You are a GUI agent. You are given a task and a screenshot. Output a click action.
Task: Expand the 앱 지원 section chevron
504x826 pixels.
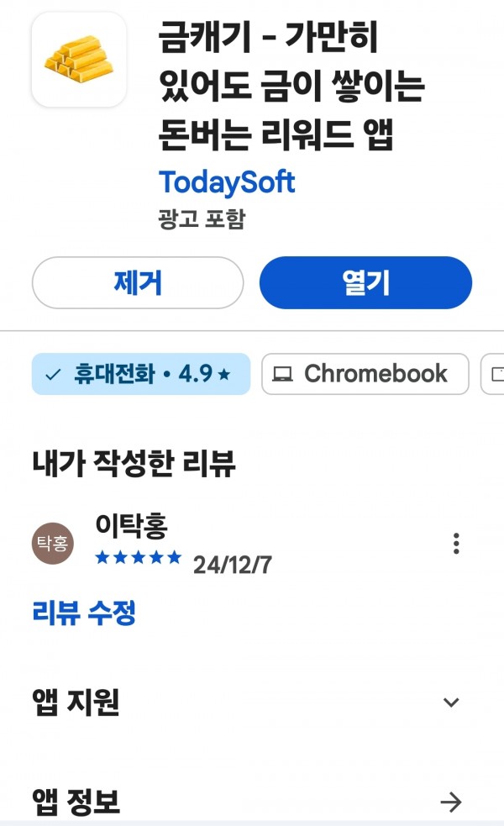point(451,702)
